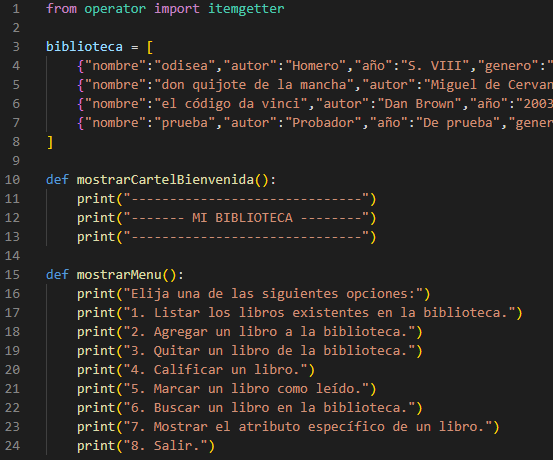
Task: Click the from keyword on the first line
Action: click(61, 8)
